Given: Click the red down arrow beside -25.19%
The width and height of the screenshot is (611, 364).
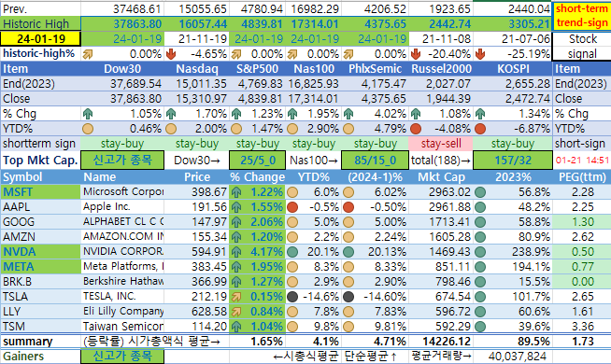Looking at the screenshot, I should tap(479, 54).
